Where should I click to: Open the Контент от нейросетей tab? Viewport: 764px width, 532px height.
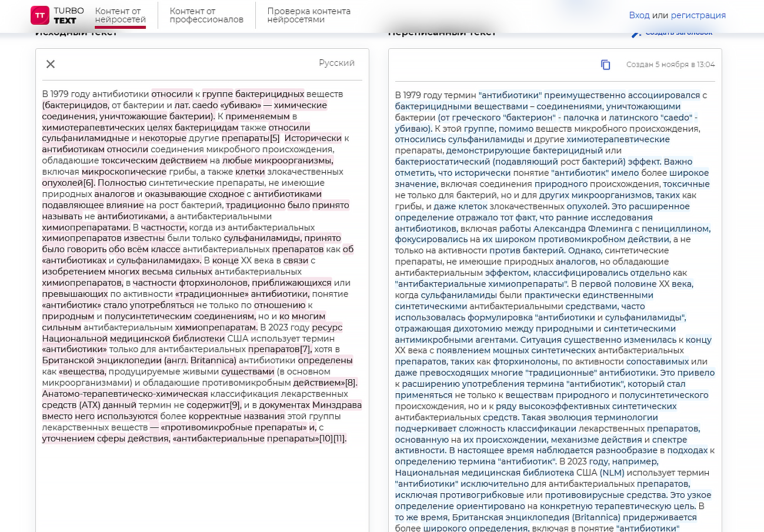121,15
